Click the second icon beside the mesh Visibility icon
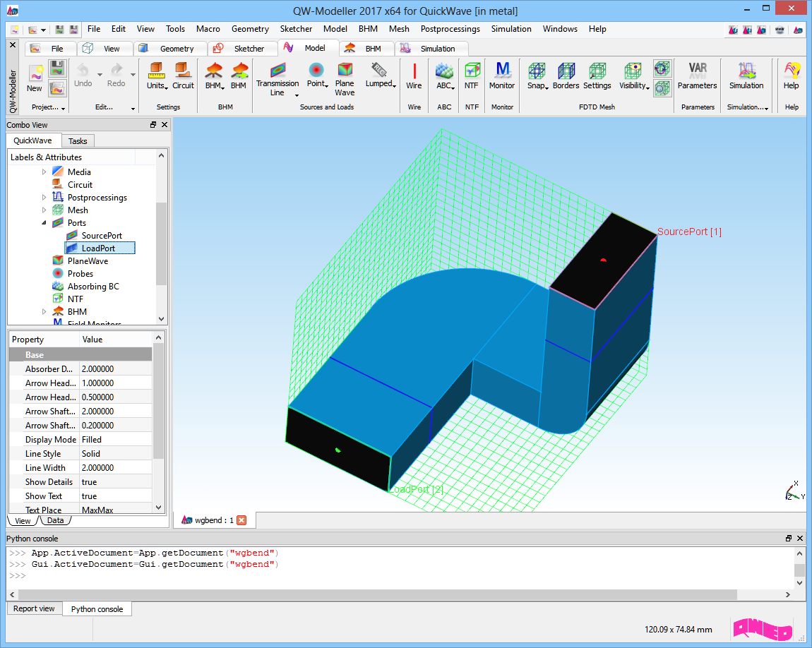The image size is (812, 648). 662,88
